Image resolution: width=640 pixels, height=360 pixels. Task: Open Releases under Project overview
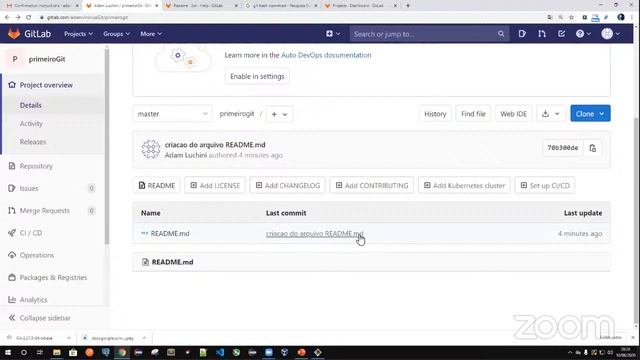point(33,142)
